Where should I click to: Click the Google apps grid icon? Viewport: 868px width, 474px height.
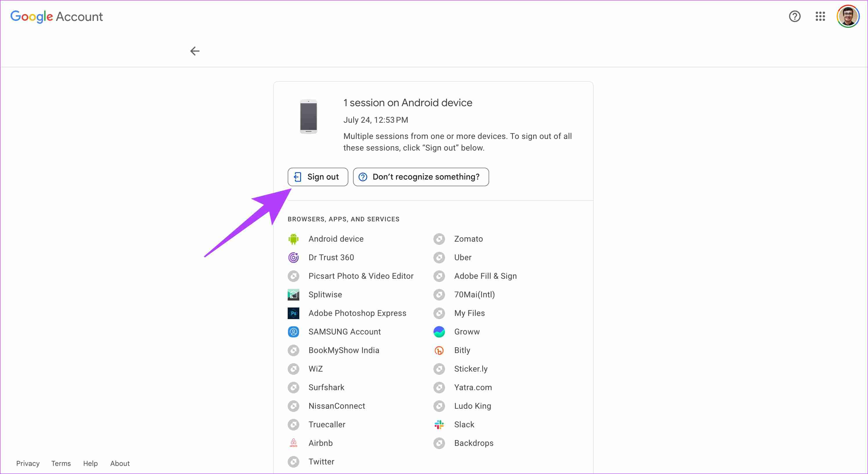(x=820, y=16)
